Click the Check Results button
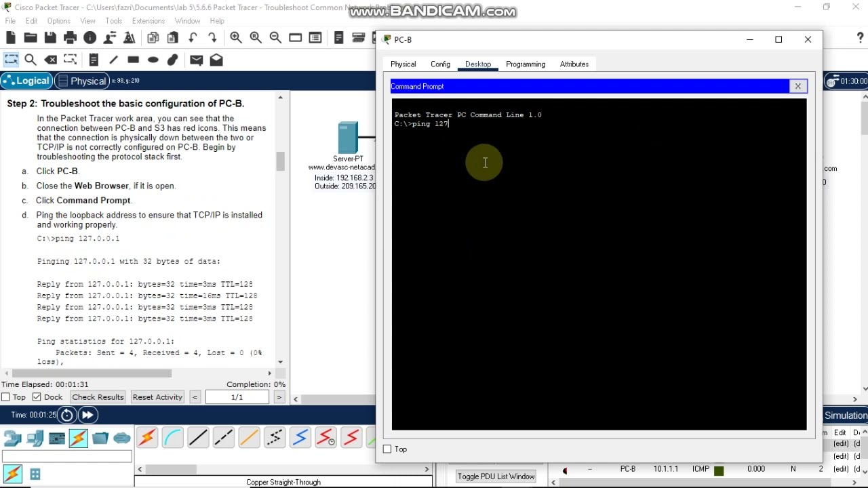Viewport: 868px width, 488px height. click(x=98, y=397)
